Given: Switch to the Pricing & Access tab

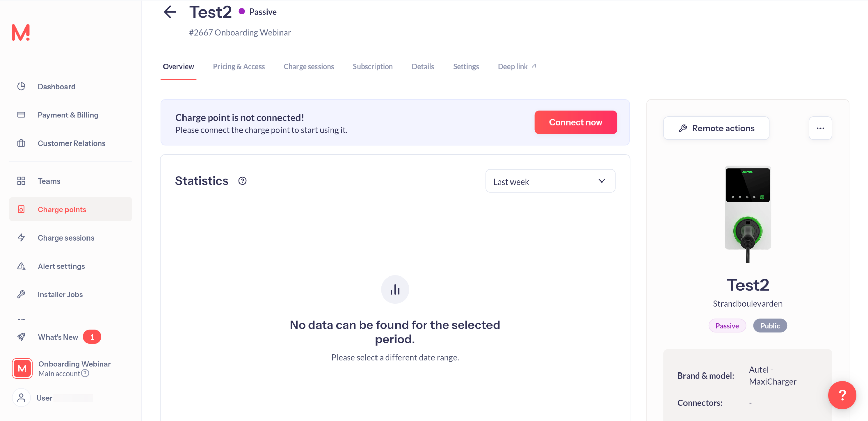Looking at the screenshot, I should [x=238, y=66].
